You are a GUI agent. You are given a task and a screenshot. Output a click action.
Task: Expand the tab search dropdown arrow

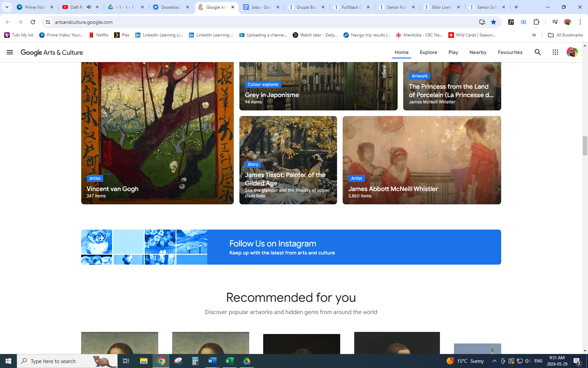point(7,7)
